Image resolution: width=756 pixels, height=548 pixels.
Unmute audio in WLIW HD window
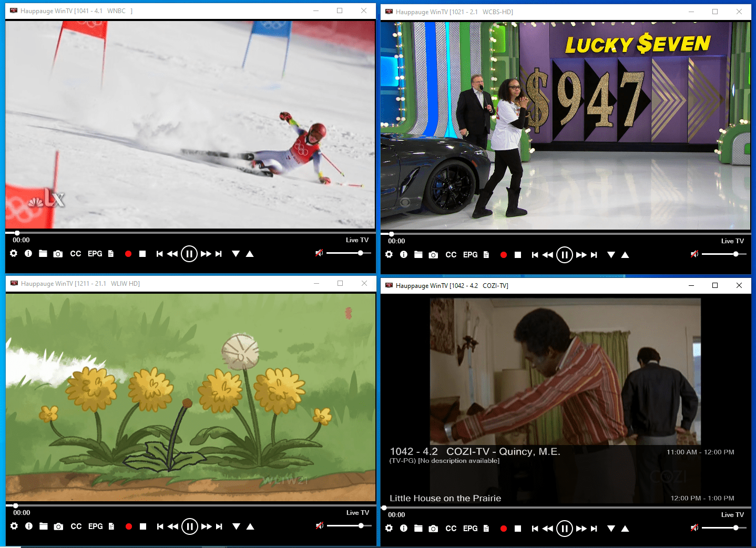point(320,526)
